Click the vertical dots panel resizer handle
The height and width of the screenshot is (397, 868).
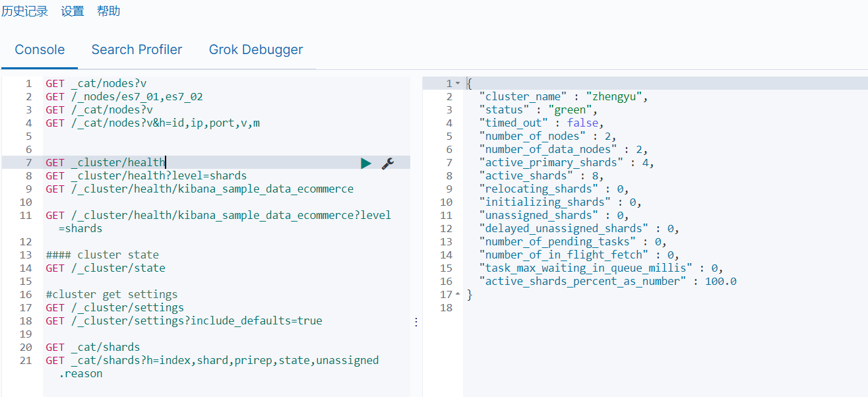(416, 322)
